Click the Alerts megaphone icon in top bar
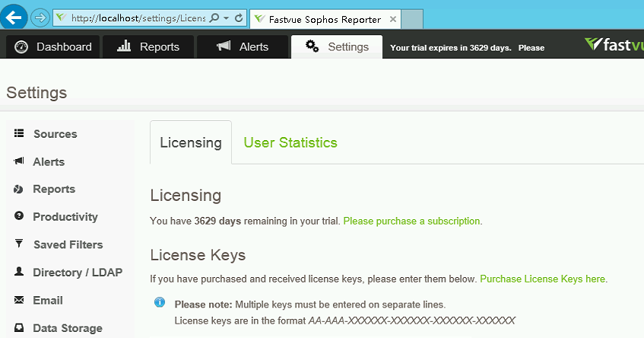Screen dimensions: 644x338 tap(224, 46)
